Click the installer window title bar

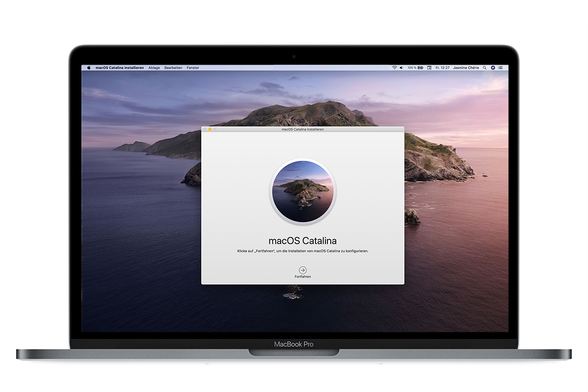coord(303,129)
